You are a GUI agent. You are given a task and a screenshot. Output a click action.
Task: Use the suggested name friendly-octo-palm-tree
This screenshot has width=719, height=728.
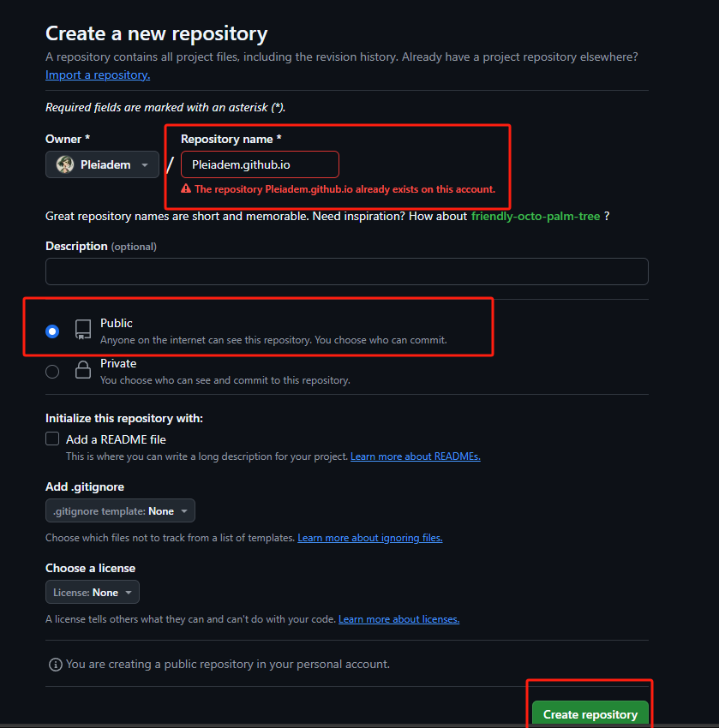click(x=536, y=216)
